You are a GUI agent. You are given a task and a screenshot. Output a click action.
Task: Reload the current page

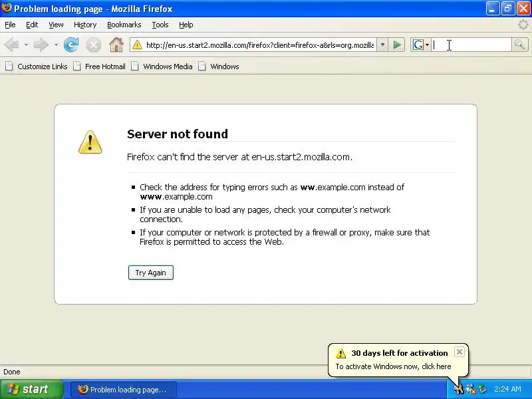[x=71, y=45]
